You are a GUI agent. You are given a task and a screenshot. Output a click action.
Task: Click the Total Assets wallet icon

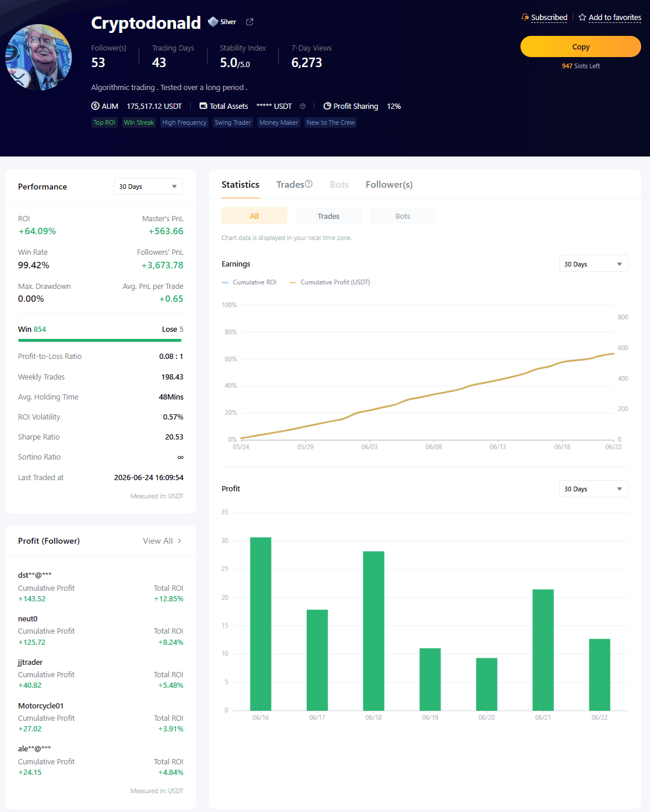(x=203, y=106)
